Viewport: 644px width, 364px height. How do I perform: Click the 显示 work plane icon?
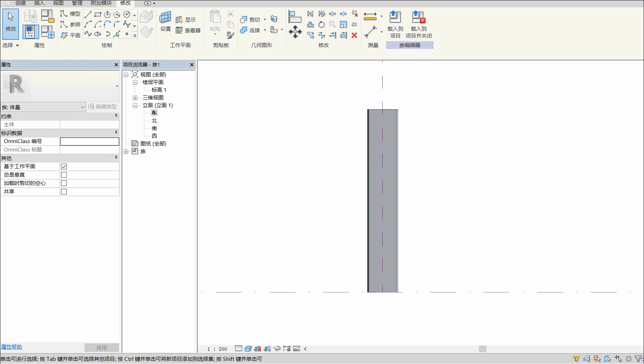pos(186,20)
